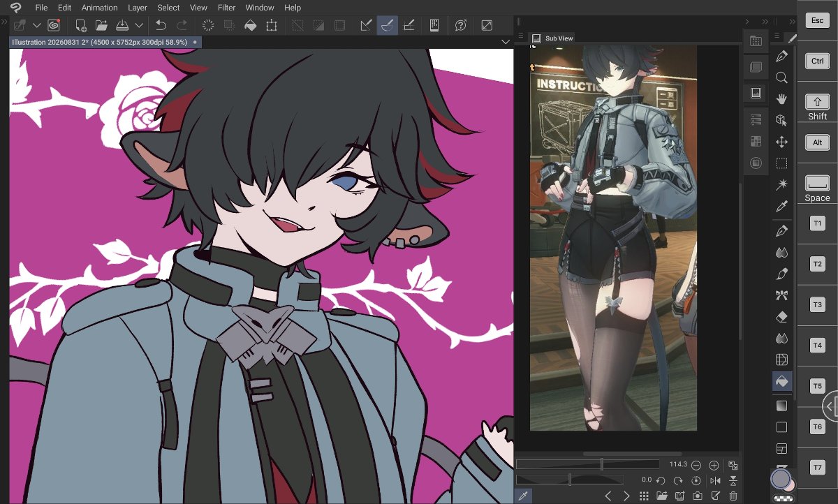Expand the dropdown beside the grayed edit icon

click(x=37, y=25)
